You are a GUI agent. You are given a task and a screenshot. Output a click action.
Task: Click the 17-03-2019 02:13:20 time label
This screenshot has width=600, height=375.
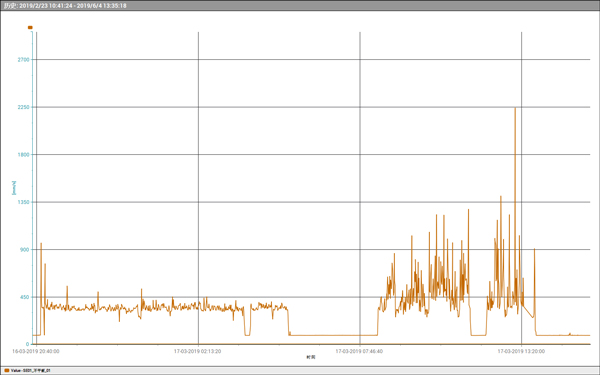[x=197, y=351]
